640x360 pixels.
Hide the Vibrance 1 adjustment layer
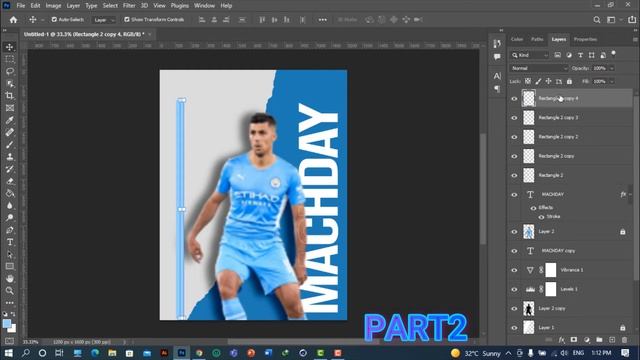514,270
